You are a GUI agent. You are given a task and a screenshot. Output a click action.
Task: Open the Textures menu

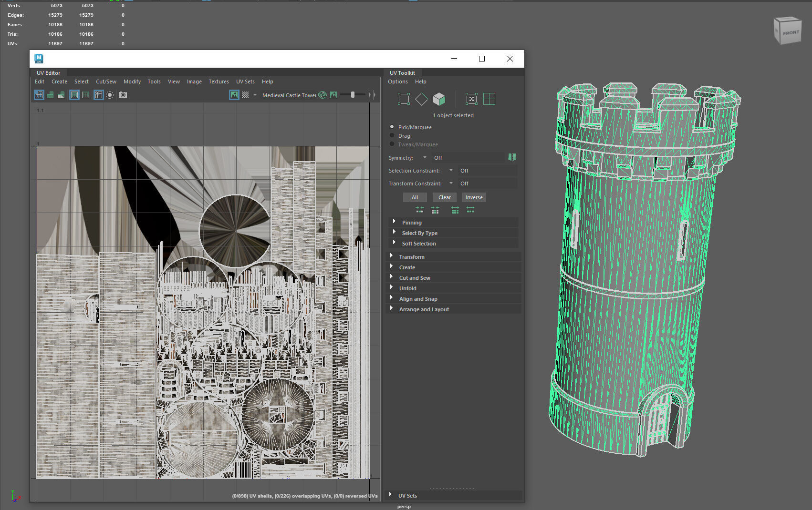219,82
